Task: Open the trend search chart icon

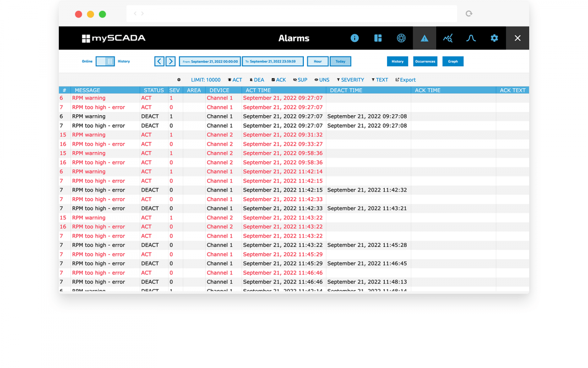Action: [x=447, y=38]
